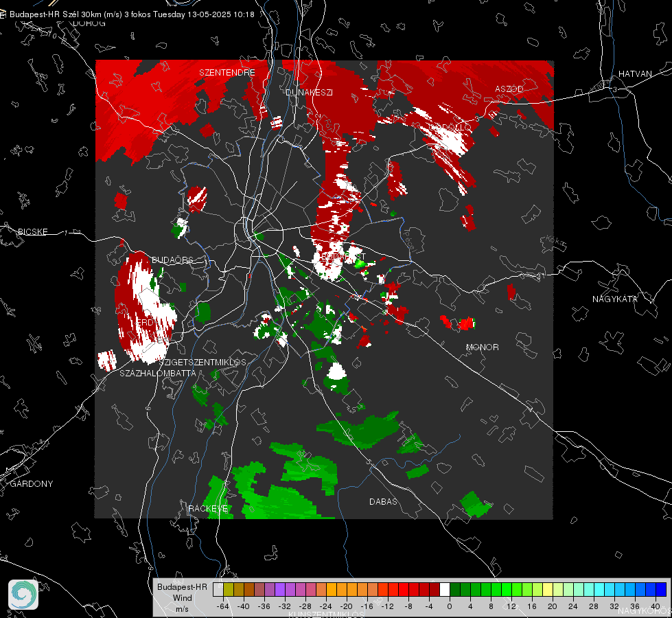Select the DUNAKESZI city label
This screenshot has height=618, width=672.
tap(309, 92)
